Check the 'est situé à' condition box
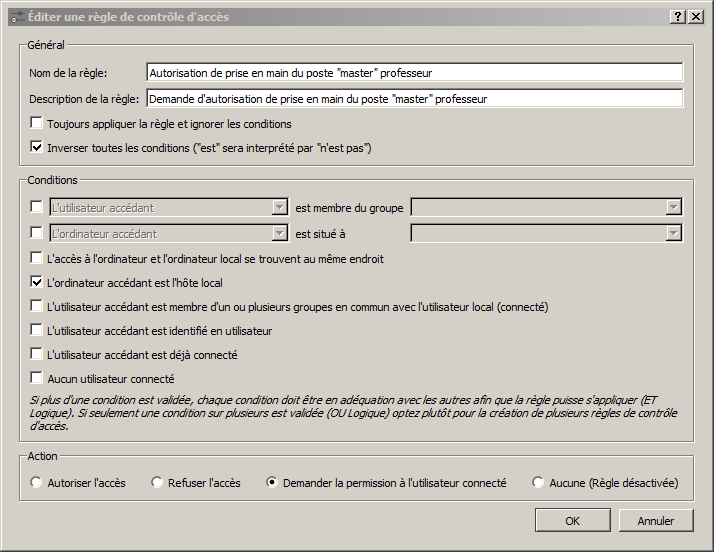Image resolution: width=714 pixels, height=552 pixels. pos(36,233)
